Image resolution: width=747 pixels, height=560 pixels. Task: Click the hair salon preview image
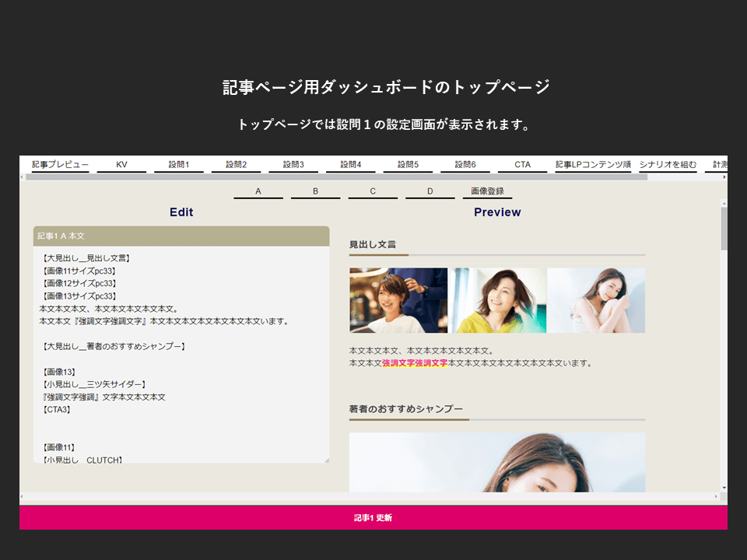[x=398, y=300]
